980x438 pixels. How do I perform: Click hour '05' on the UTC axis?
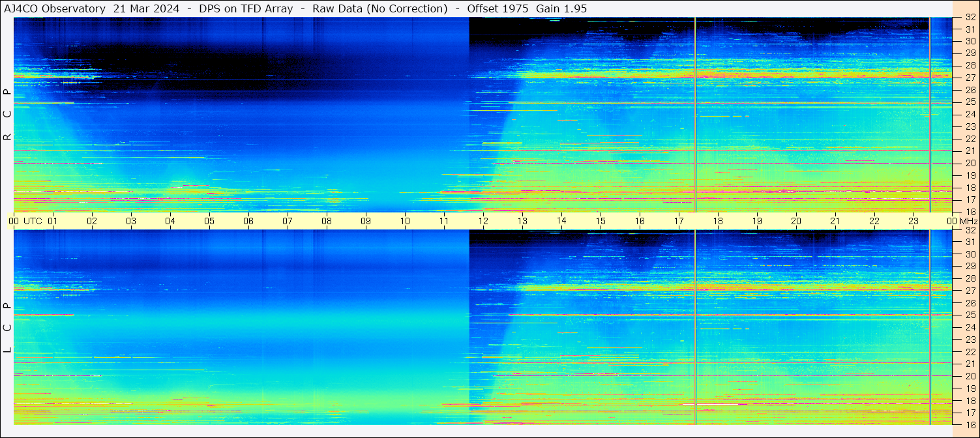(x=209, y=221)
